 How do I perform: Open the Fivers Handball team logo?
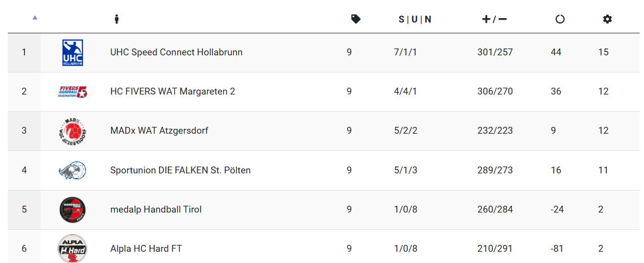[x=72, y=92]
